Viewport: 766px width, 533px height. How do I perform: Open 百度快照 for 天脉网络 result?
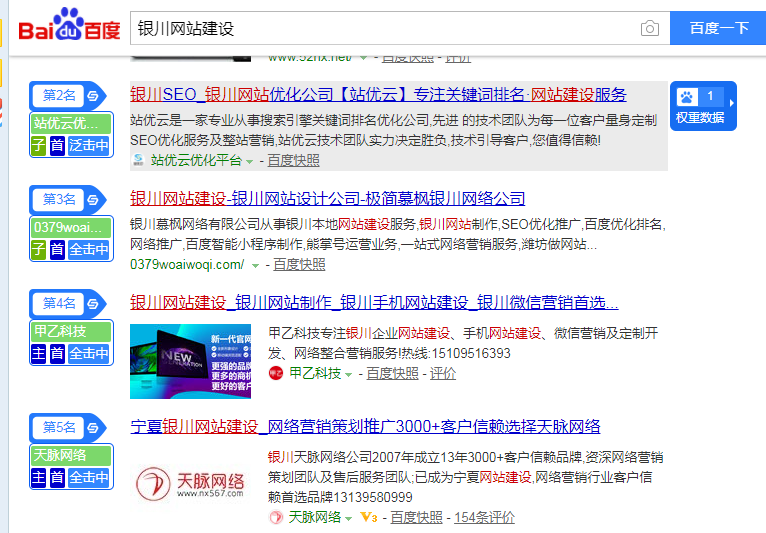click(416, 517)
